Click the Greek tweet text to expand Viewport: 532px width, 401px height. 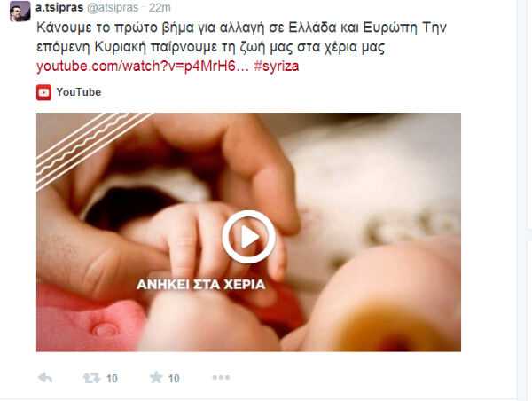pos(241,37)
